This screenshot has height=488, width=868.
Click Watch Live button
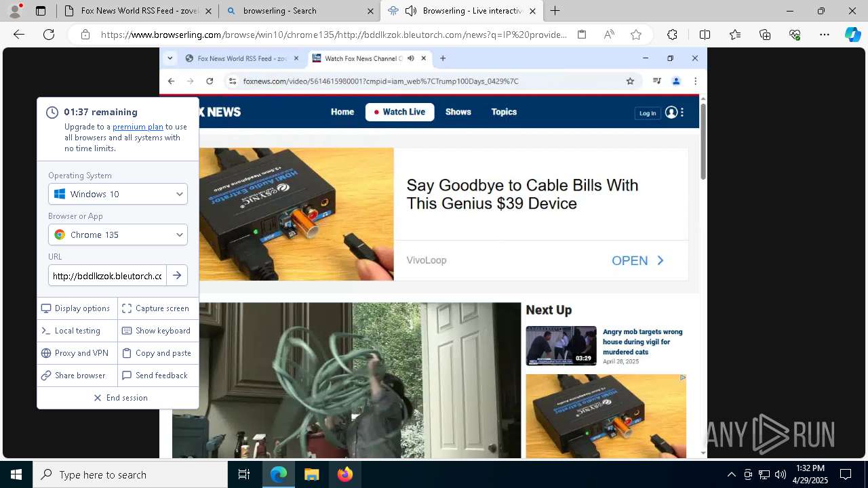399,112
